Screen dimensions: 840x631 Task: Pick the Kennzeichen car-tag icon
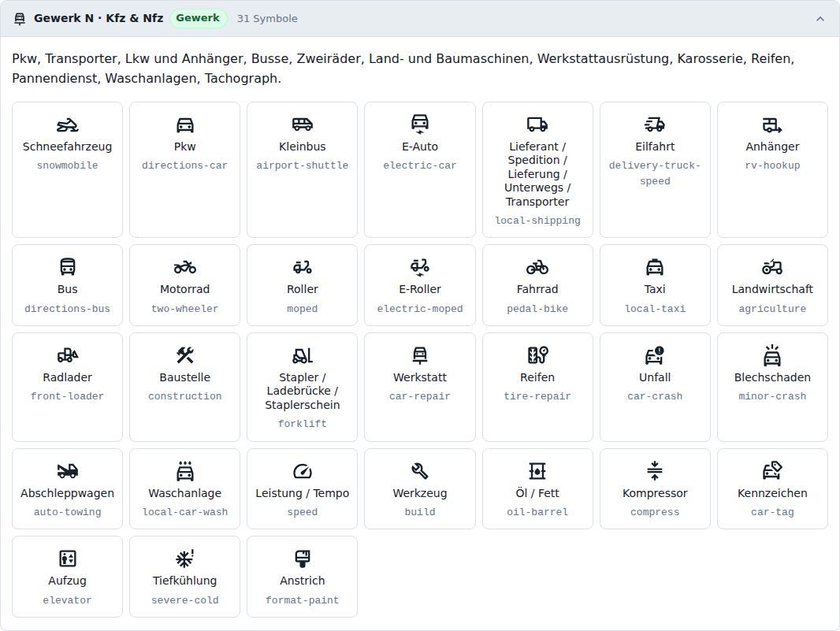[x=772, y=470]
